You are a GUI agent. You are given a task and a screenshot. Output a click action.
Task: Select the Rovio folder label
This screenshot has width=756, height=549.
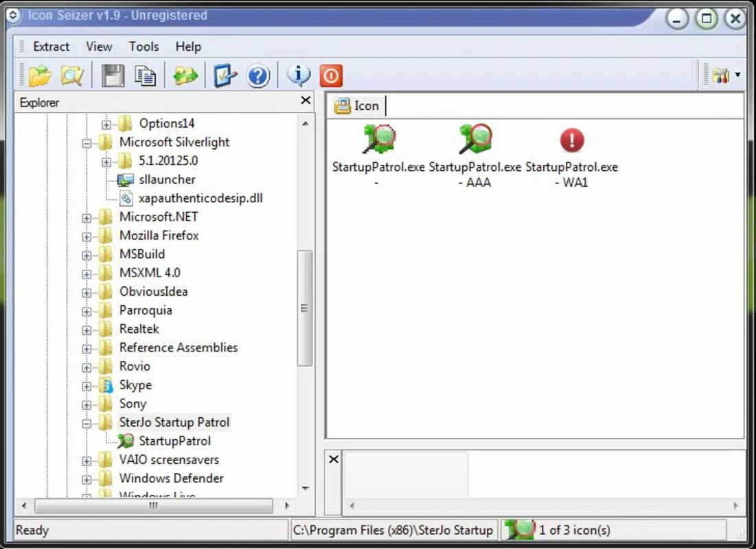(135, 366)
